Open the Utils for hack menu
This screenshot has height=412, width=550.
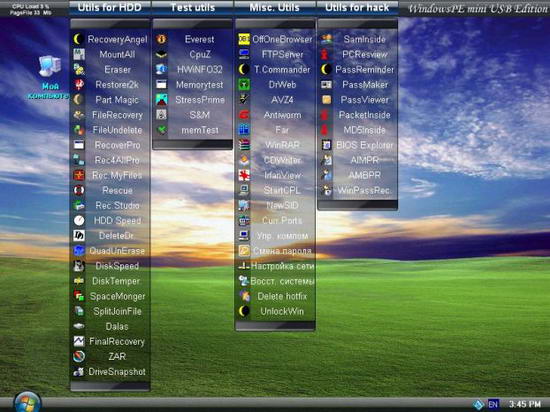tap(357, 7)
